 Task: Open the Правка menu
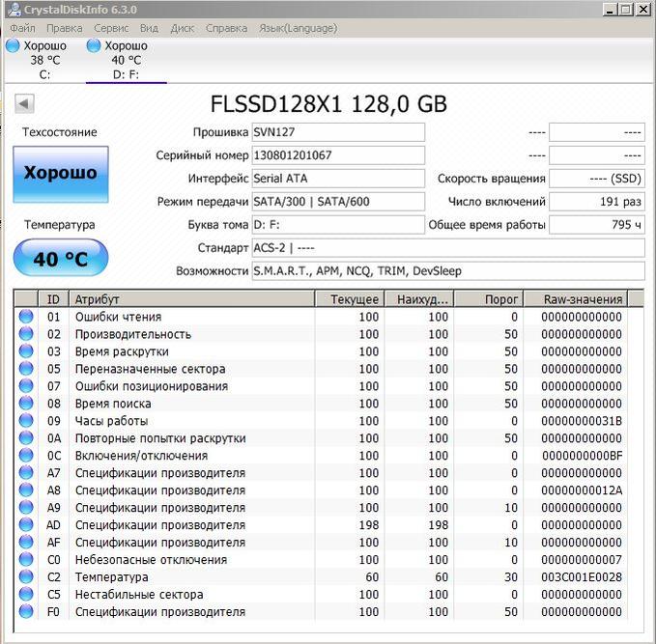65,28
